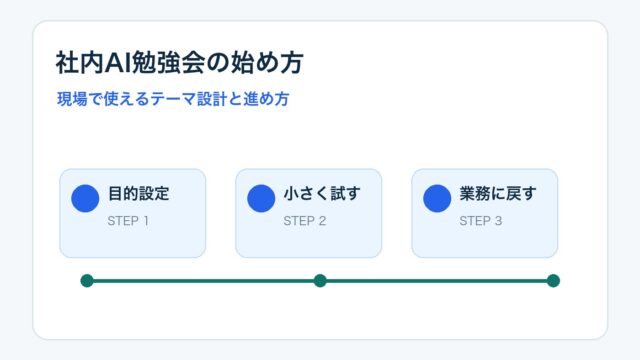Screen dimensions: 640x360
Task: Click the green line between first and middle dots
Action: pos(203,281)
